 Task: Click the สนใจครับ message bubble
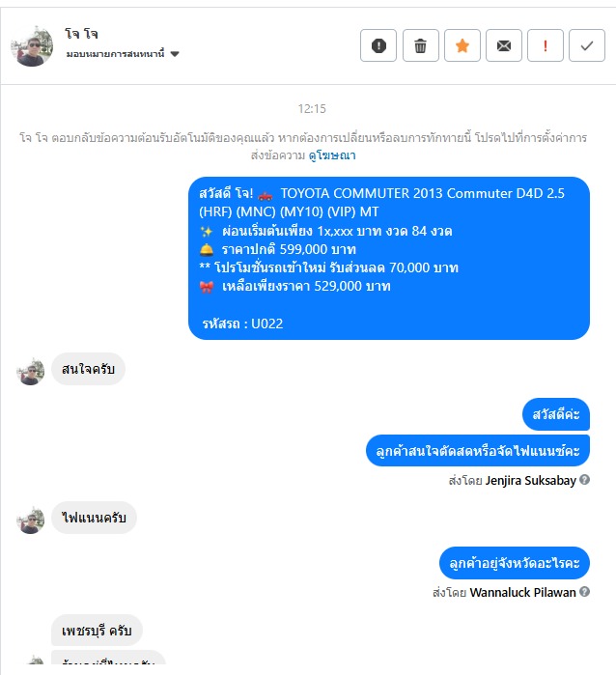pyautogui.click(x=88, y=369)
